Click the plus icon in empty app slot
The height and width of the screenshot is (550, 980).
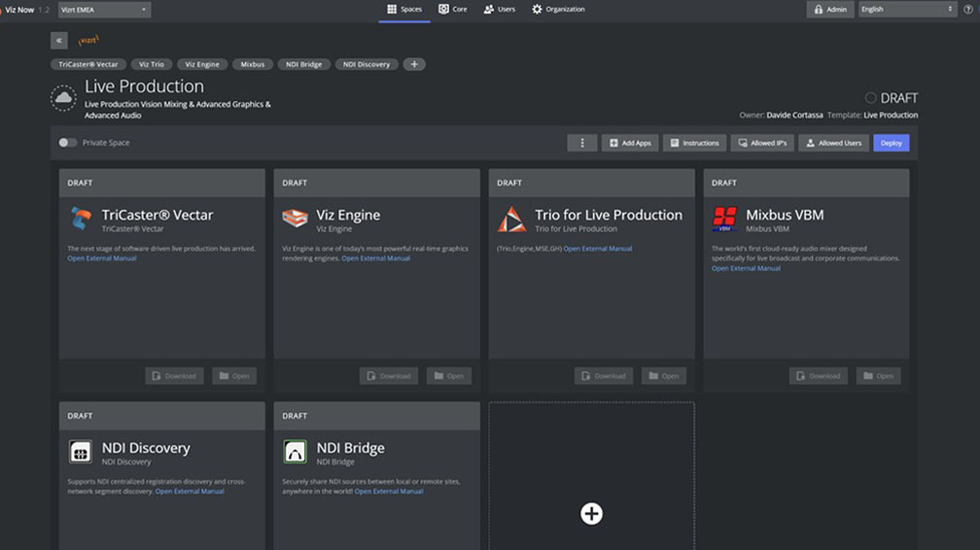(x=591, y=514)
